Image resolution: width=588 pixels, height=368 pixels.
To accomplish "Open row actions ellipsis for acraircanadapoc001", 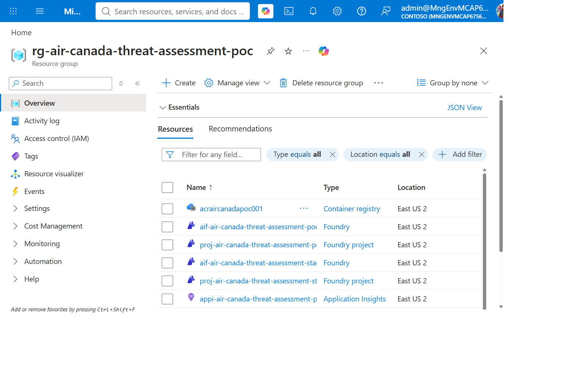I will 304,208.
